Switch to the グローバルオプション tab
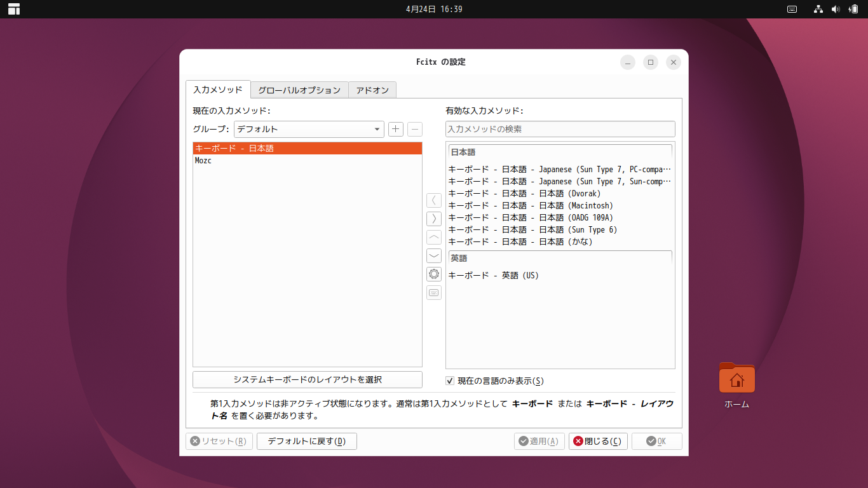 pyautogui.click(x=299, y=90)
